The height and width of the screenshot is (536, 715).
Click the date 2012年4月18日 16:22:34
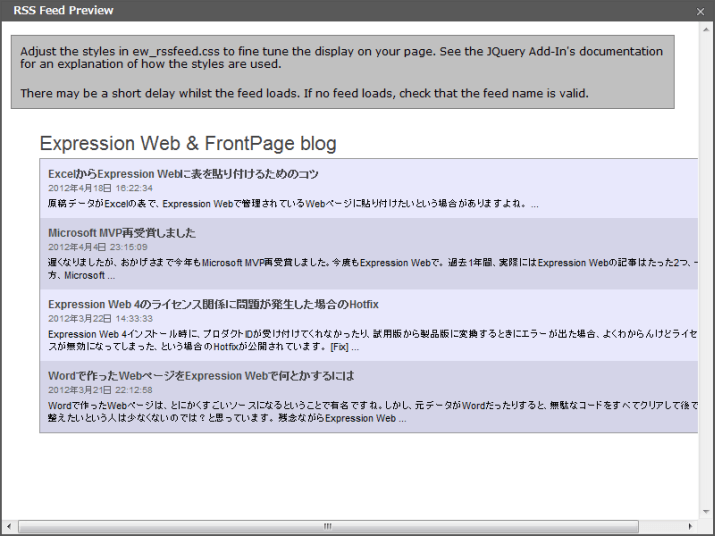pyautogui.click(x=100, y=188)
